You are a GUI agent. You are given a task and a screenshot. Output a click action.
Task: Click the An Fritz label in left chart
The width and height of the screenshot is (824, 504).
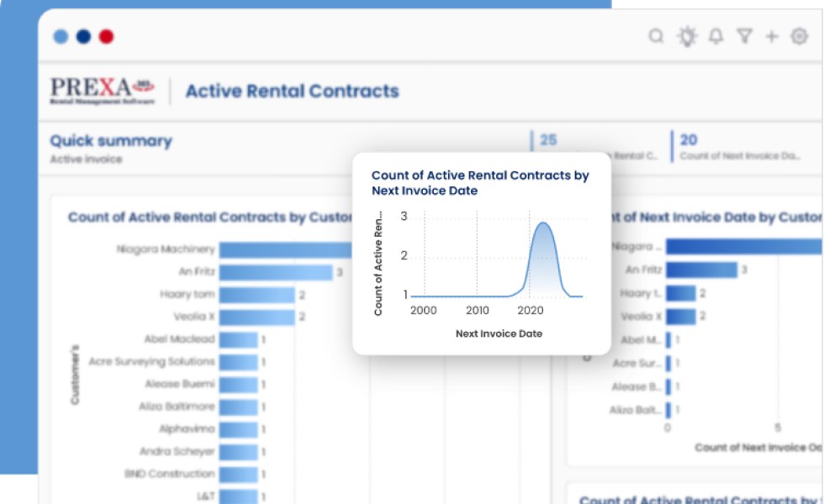pos(197,271)
